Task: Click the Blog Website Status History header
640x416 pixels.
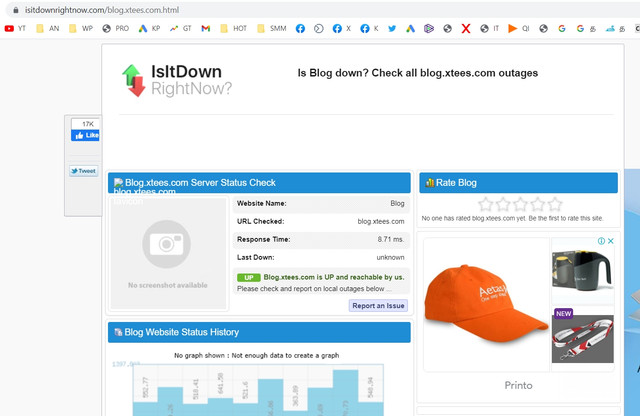Action: [259, 332]
